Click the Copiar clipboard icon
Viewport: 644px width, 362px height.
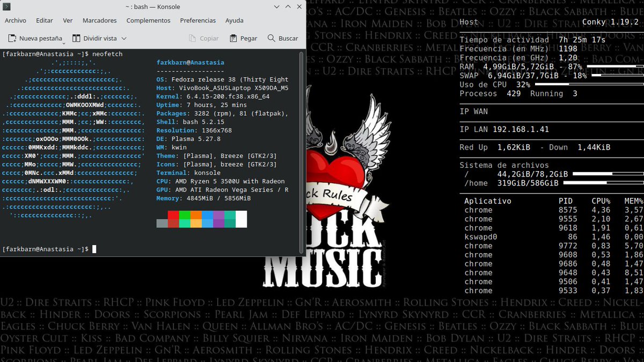(193, 39)
